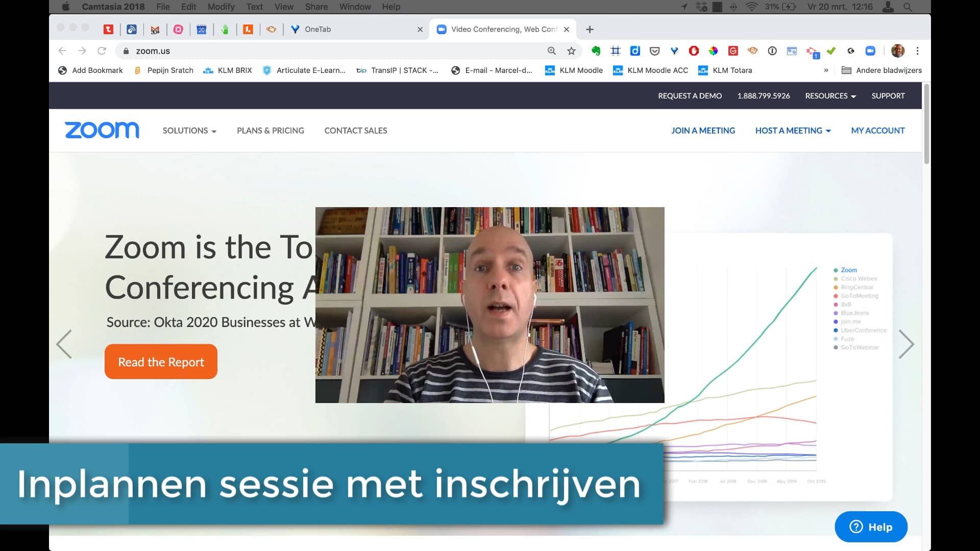Open the color wheel extension icon
The width and height of the screenshot is (980, 551).
[714, 51]
